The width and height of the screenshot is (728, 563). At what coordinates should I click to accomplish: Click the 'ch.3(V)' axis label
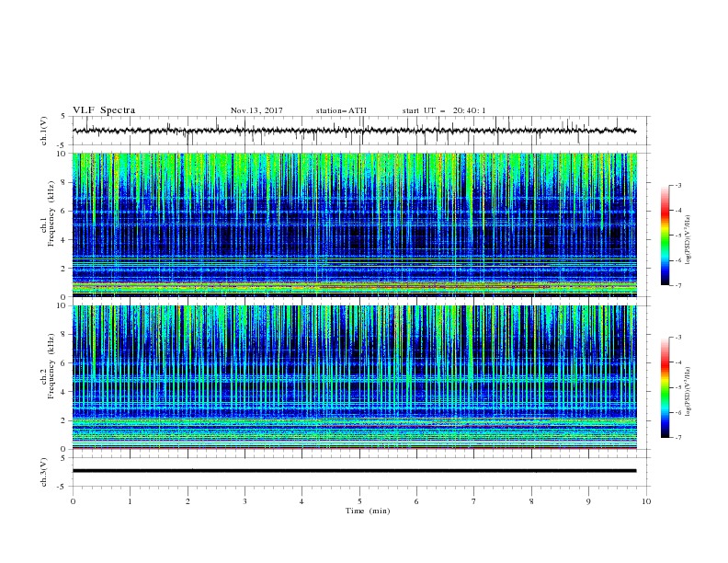44,472
